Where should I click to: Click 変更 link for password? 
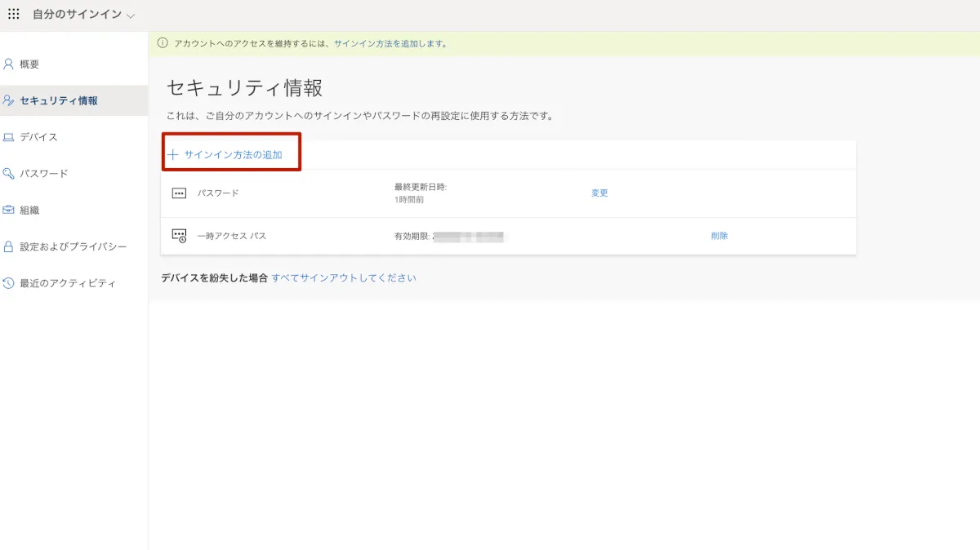(x=599, y=193)
